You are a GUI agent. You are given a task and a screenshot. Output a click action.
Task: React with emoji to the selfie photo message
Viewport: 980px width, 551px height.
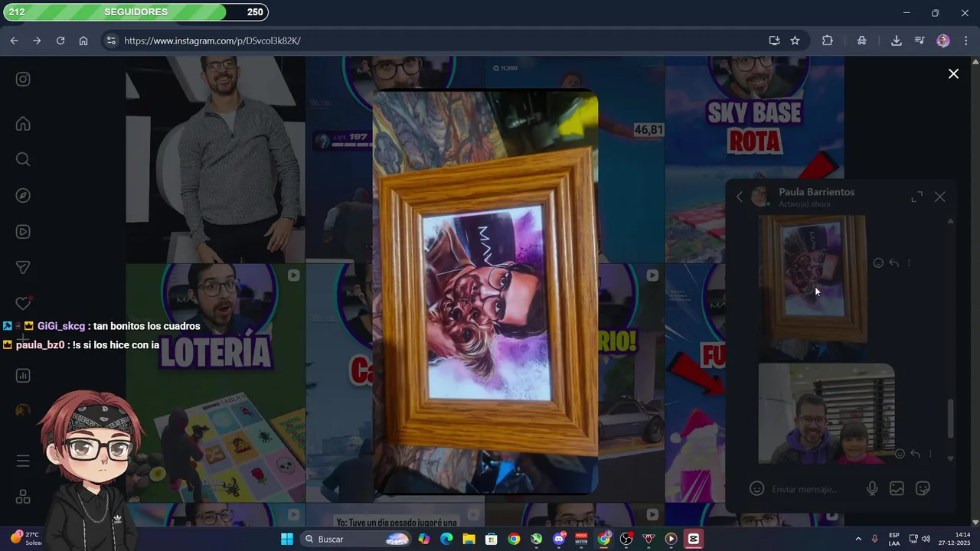coord(900,453)
